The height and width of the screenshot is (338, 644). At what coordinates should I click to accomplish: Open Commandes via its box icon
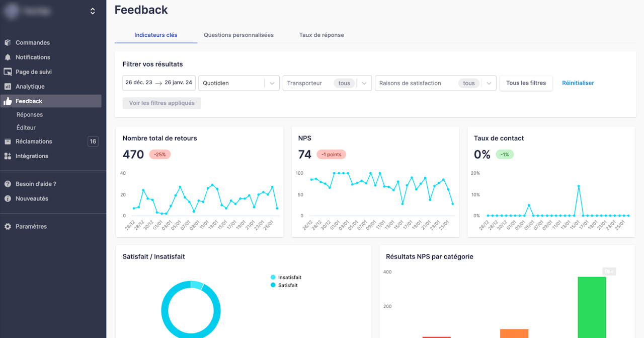pyautogui.click(x=8, y=43)
